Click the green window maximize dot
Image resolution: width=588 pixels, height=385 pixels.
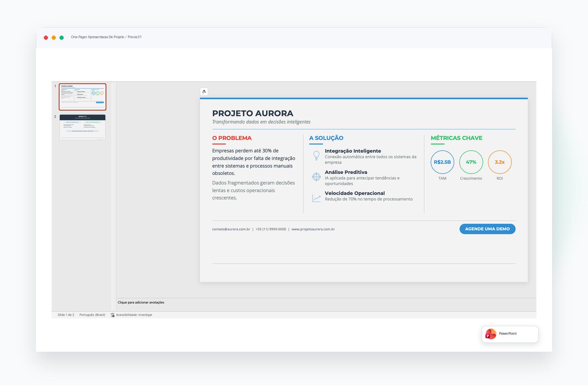point(61,38)
